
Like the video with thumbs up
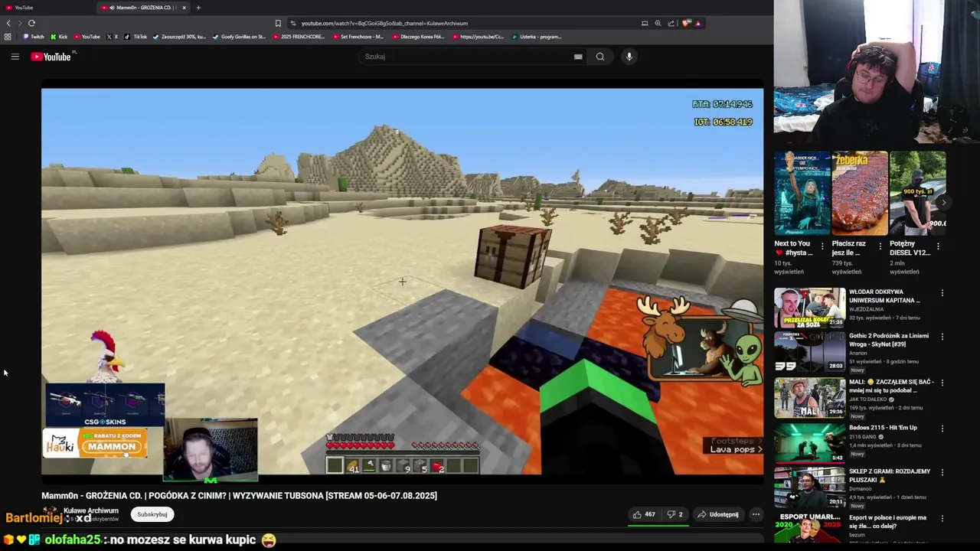(644, 514)
